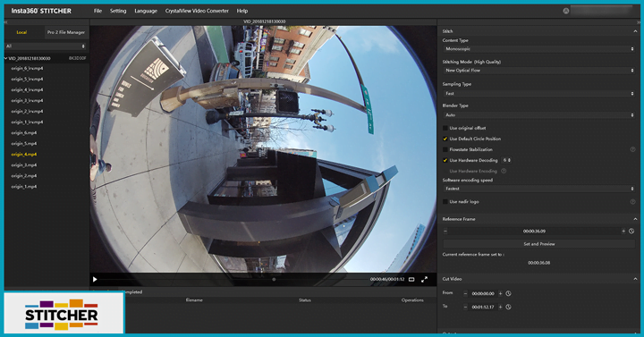Select origin_1_lrv.mp4 file
This screenshot has height=337, width=644.
point(27,122)
